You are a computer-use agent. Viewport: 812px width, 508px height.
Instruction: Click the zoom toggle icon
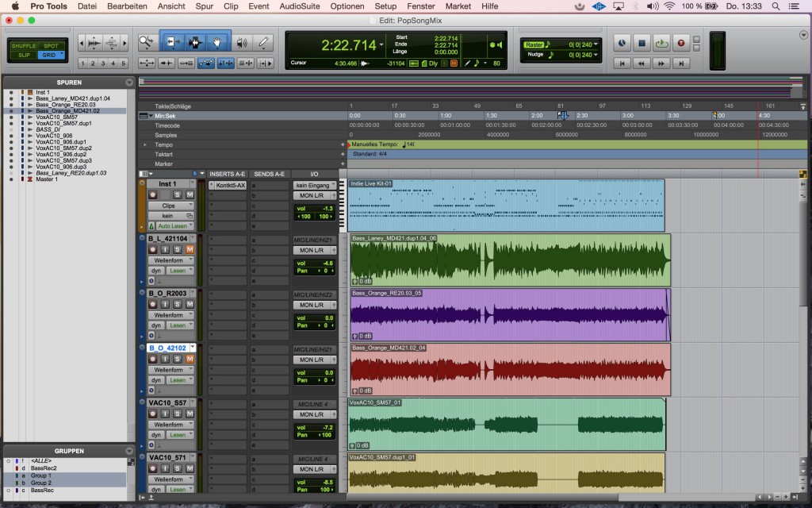[147, 63]
